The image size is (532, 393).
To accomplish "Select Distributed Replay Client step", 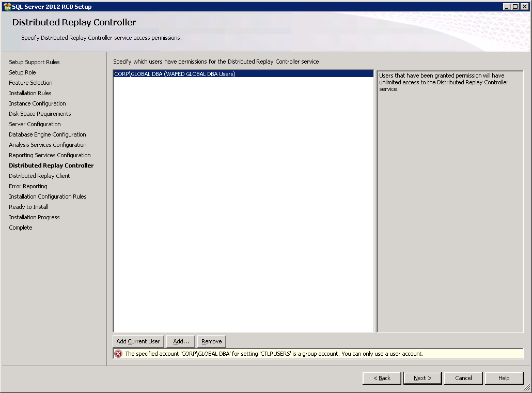I will click(39, 176).
